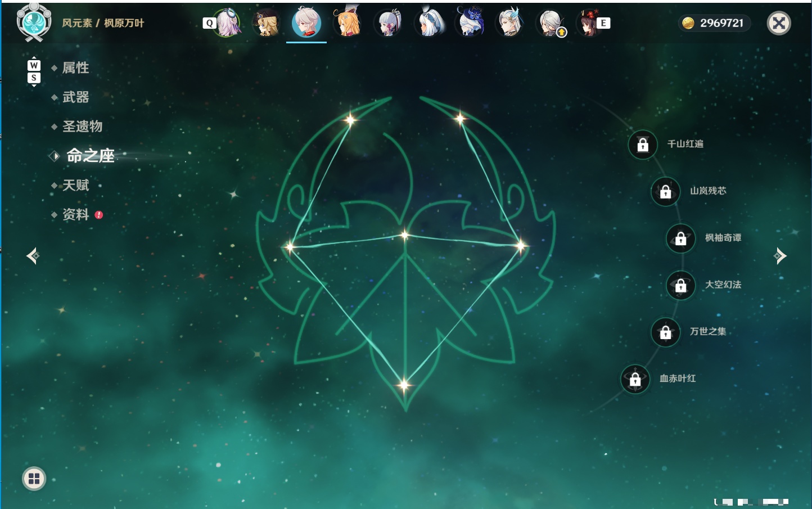Click the Anemo element emblem icon
This screenshot has height=509, width=812.
coord(34,22)
